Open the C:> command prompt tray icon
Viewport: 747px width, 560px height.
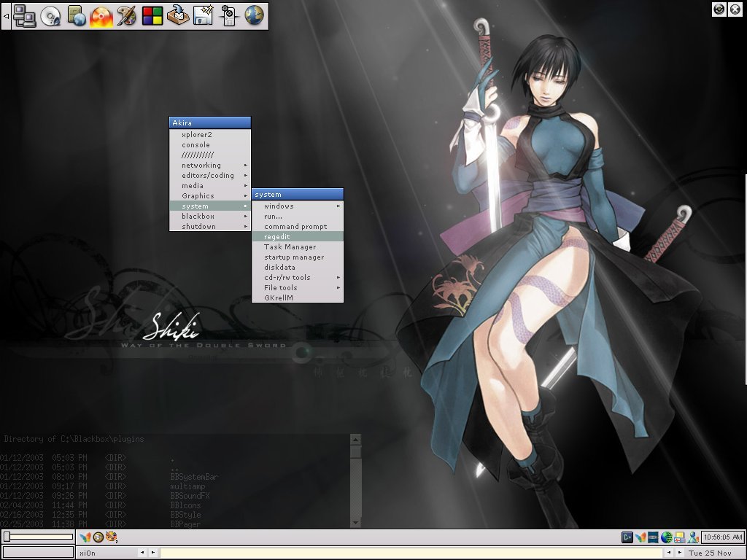pyautogui.click(x=627, y=537)
